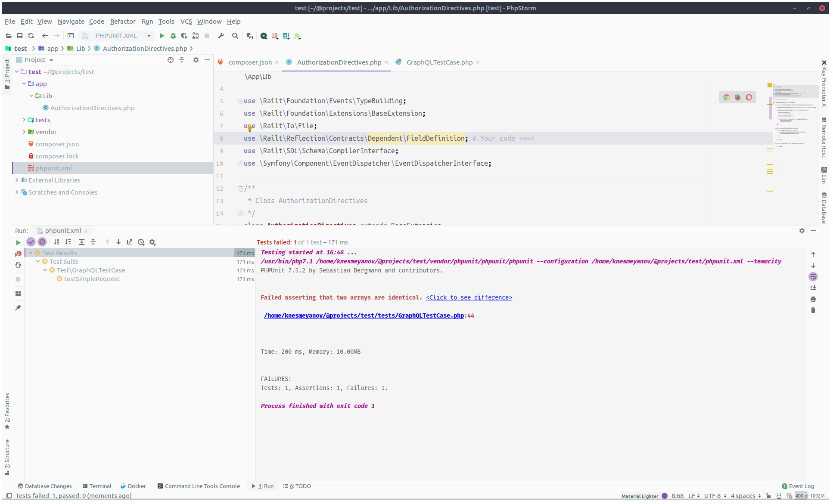Open GraphQLTestCase.php line 44 from the failure output
The height and width of the screenshot is (504, 833).
coord(364,315)
